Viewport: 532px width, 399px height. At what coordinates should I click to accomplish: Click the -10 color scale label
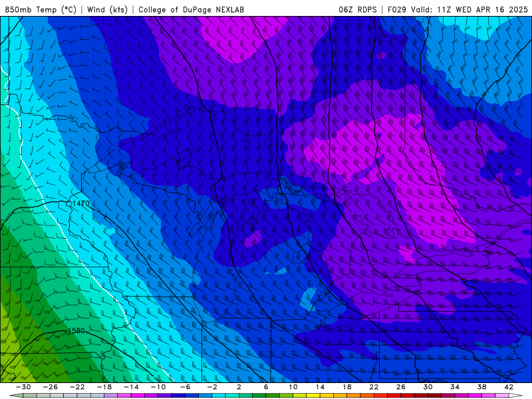158,387
